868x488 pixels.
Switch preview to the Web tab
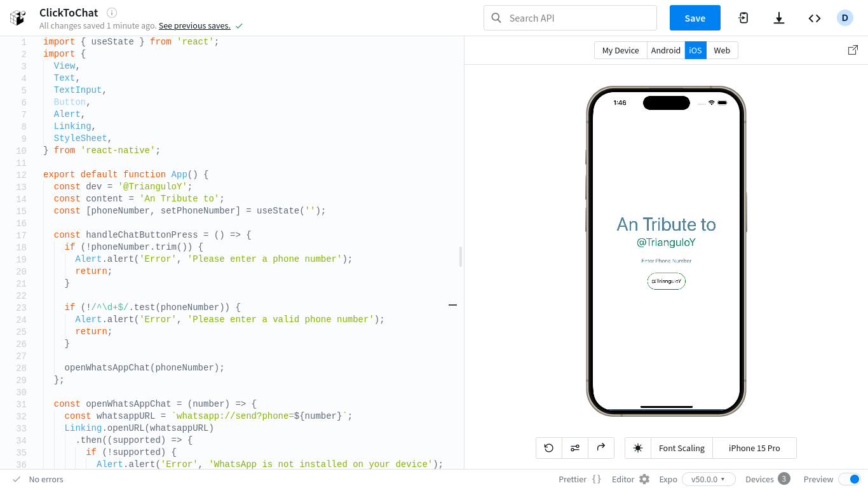pos(722,50)
